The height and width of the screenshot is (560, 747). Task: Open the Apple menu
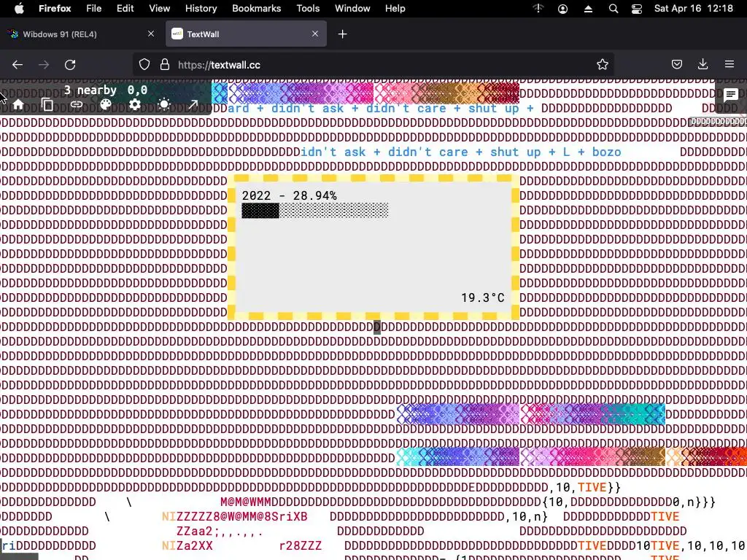point(19,9)
